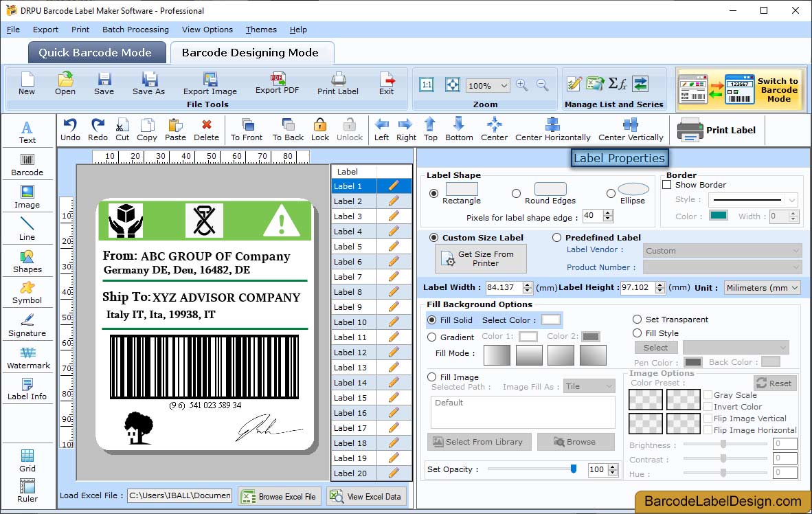The width and height of the screenshot is (812, 514).
Task: Select the Fill Image option
Action: click(x=432, y=377)
